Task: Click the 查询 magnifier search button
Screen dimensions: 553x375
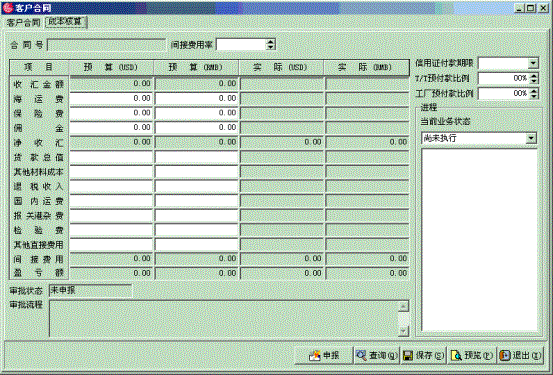Action: (x=376, y=355)
